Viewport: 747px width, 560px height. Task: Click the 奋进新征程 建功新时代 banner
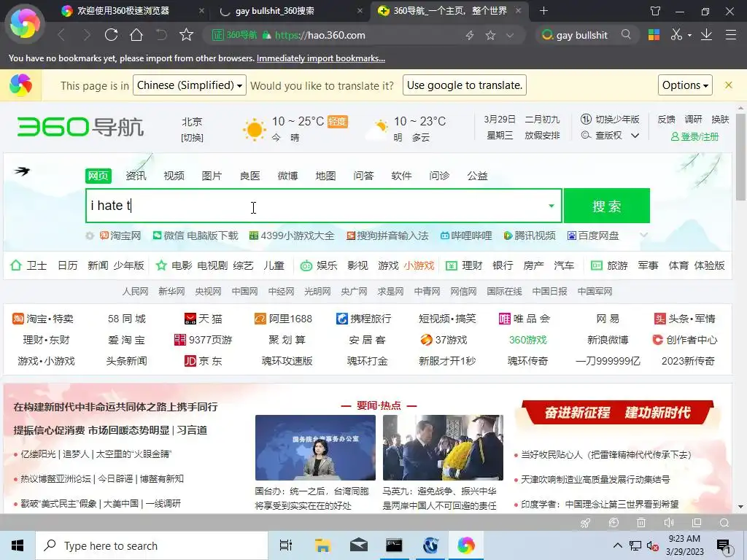tap(617, 413)
